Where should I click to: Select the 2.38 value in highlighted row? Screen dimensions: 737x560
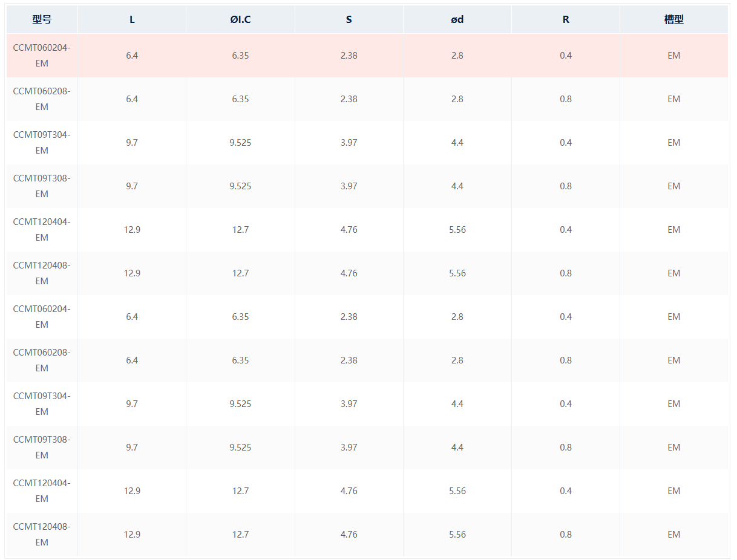point(349,55)
